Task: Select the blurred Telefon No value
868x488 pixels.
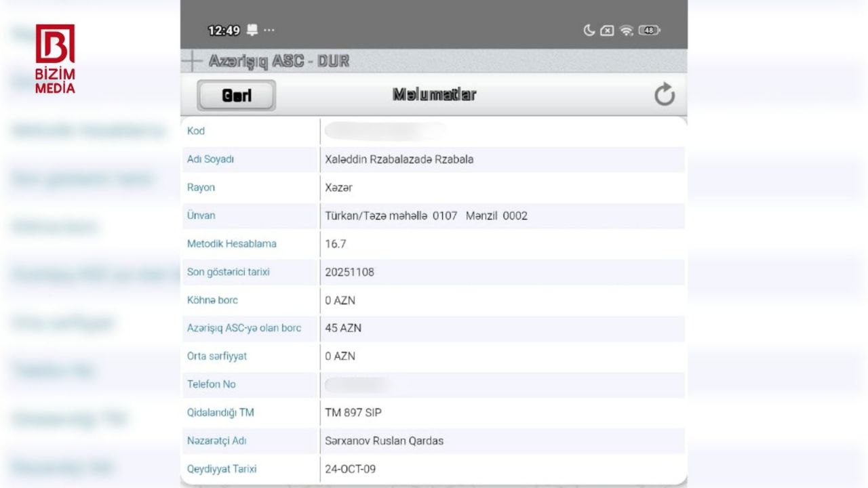Action: tap(359, 384)
